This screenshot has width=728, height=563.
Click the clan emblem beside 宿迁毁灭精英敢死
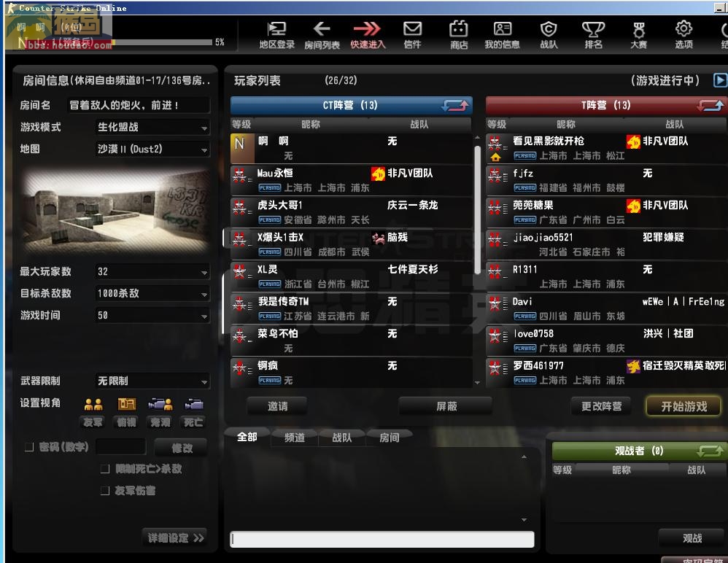point(633,366)
